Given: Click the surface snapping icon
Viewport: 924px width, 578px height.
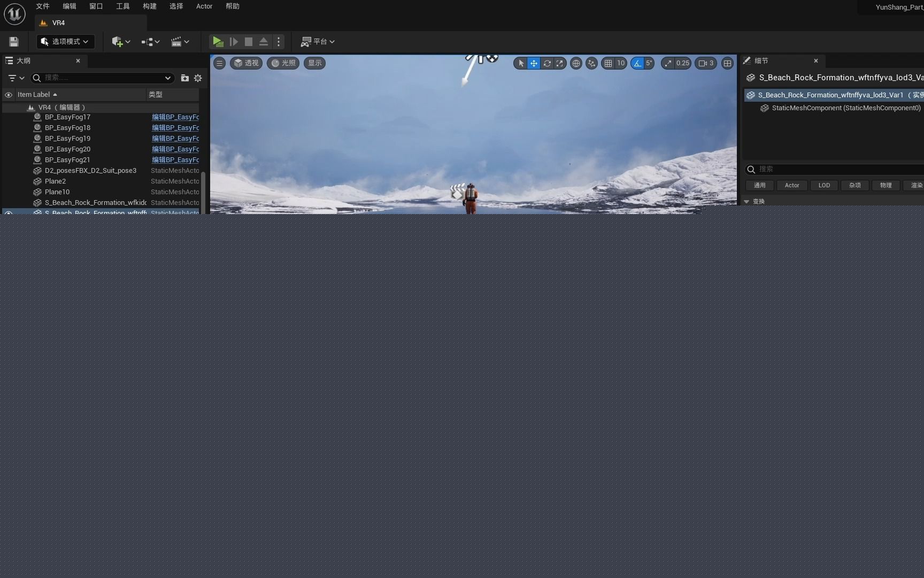Looking at the screenshot, I should point(591,63).
